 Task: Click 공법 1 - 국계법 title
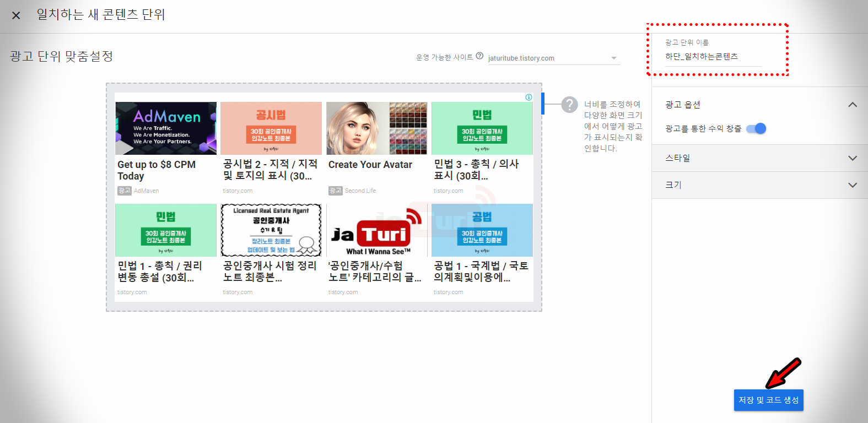pyautogui.click(x=481, y=272)
